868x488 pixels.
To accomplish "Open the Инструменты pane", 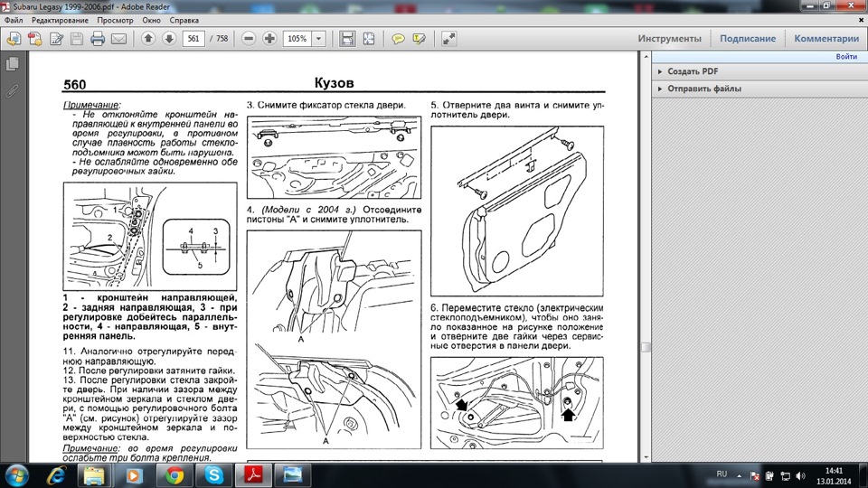I will [669, 39].
